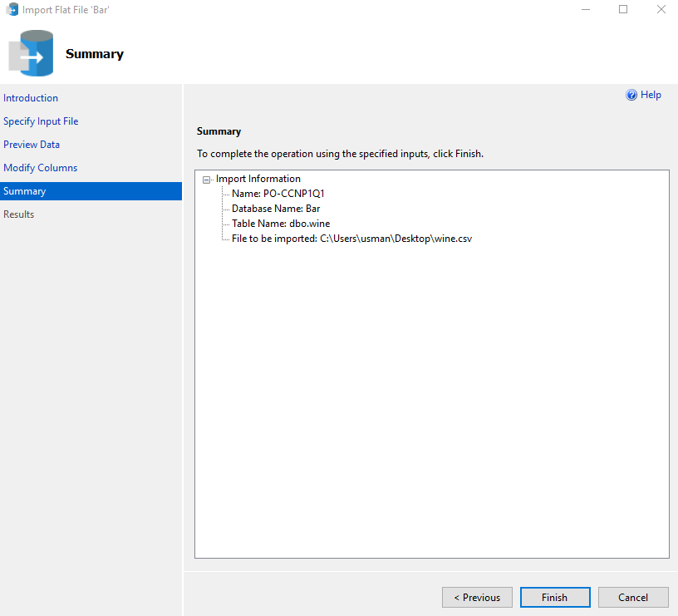Click the large database import icon
The width and height of the screenshot is (678, 616).
31,52
